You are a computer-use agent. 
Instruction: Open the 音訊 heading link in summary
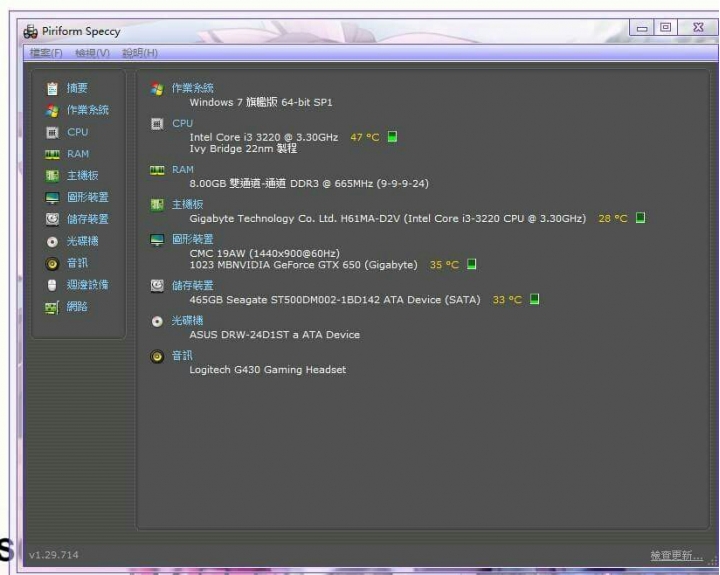[x=182, y=355]
